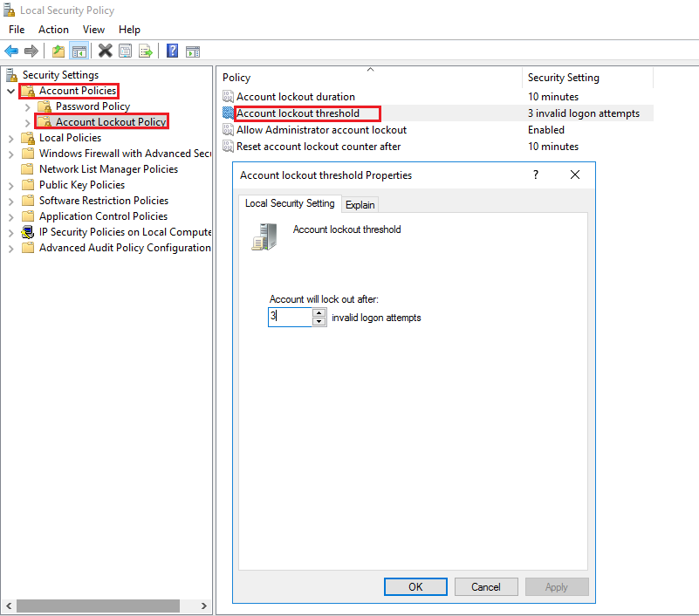Click the IP Security Policies icon

coord(28,232)
